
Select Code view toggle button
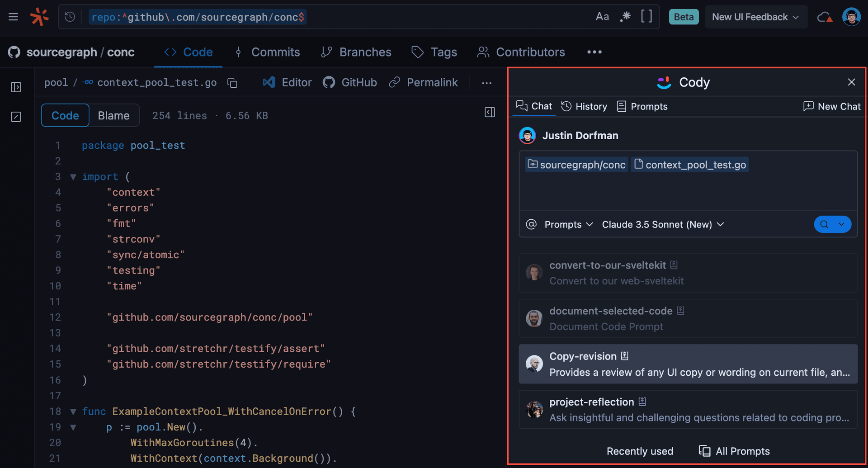coord(65,115)
